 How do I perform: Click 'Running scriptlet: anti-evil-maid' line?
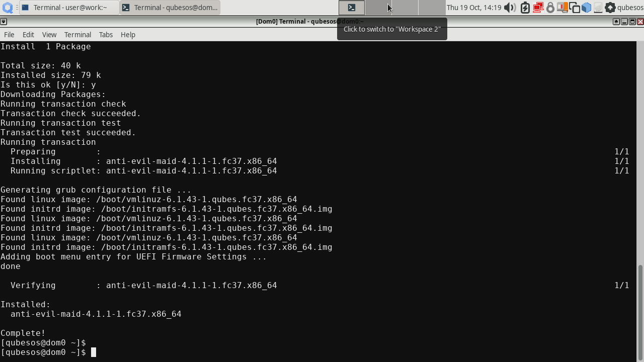point(144,171)
